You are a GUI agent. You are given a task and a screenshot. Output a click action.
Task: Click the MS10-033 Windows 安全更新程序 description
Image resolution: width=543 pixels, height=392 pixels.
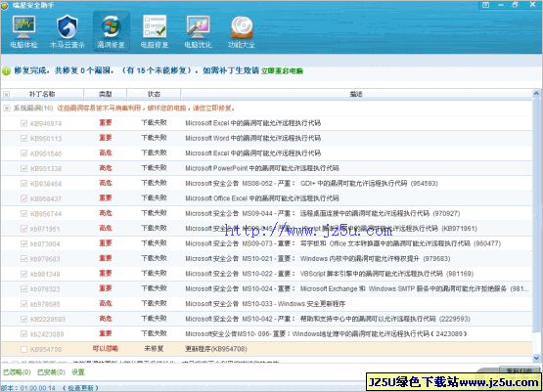(x=265, y=304)
